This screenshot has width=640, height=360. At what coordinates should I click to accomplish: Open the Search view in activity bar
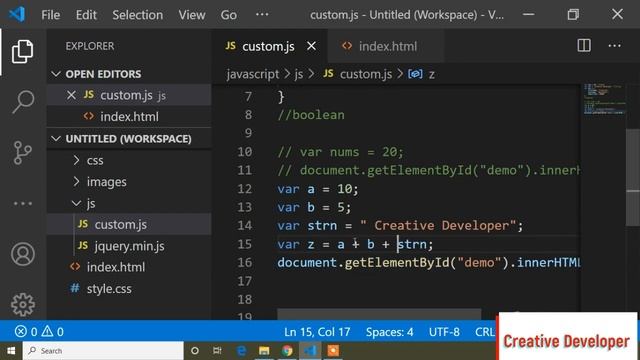coord(22,102)
